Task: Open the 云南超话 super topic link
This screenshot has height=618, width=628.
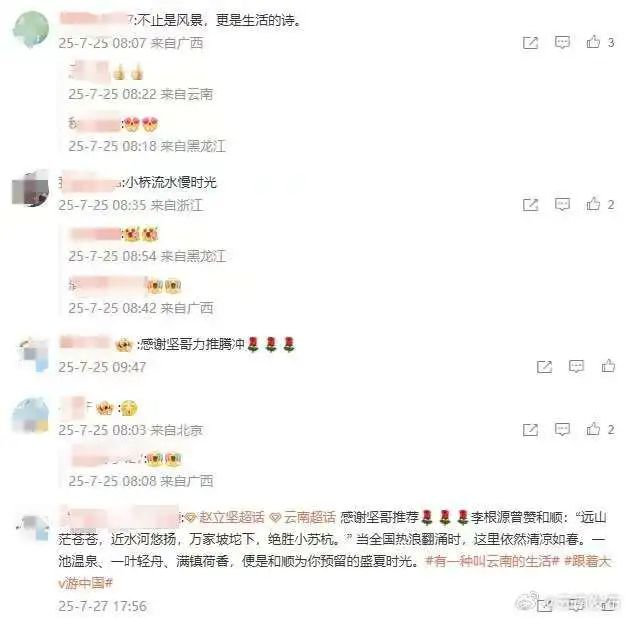Action: point(303,517)
